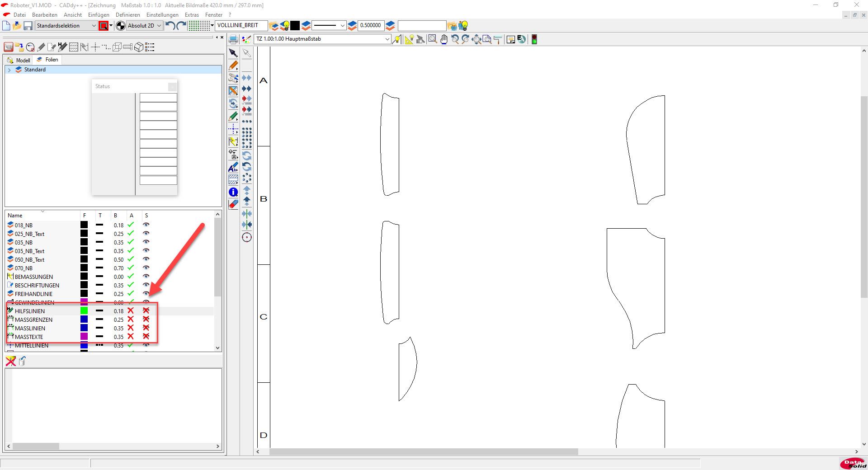Open the Einfügen menu

pos(99,15)
